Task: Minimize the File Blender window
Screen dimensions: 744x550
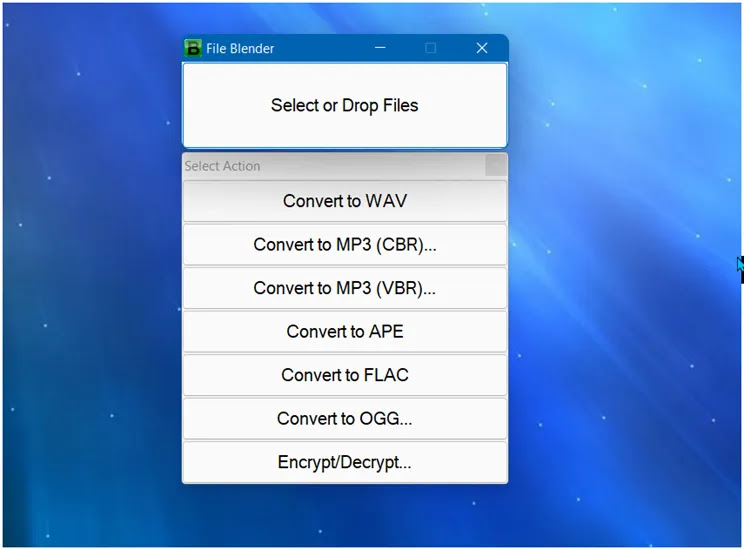Action: (x=380, y=48)
